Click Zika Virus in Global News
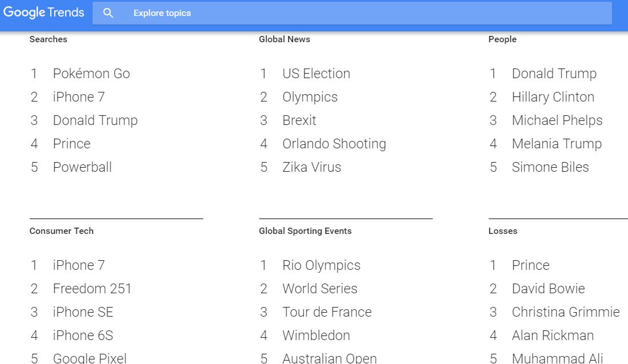 [312, 167]
